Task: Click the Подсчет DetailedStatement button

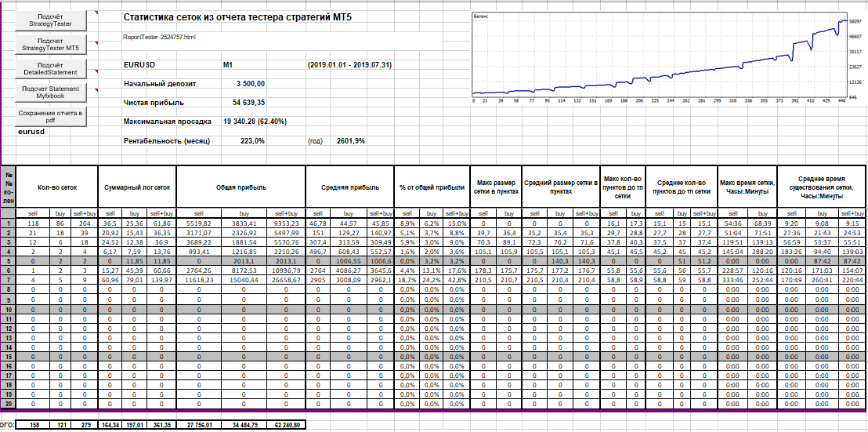Action: (x=50, y=69)
